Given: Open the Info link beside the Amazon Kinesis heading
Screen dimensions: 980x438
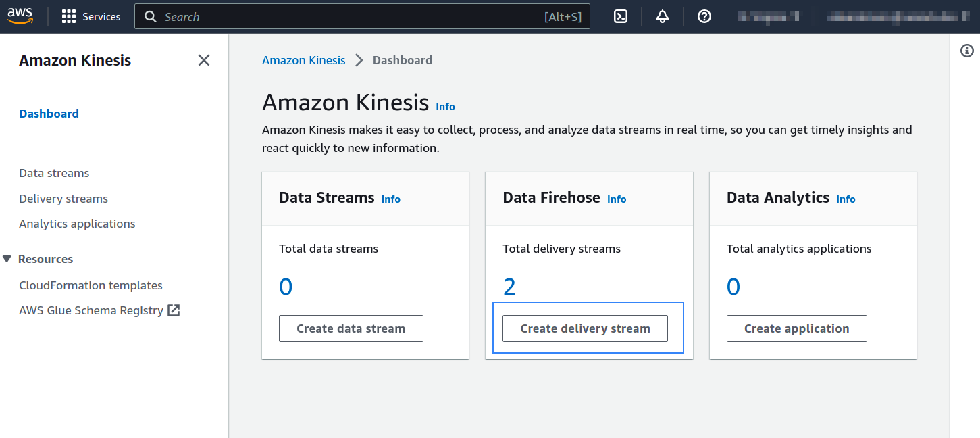Looking at the screenshot, I should tap(445, 107).
